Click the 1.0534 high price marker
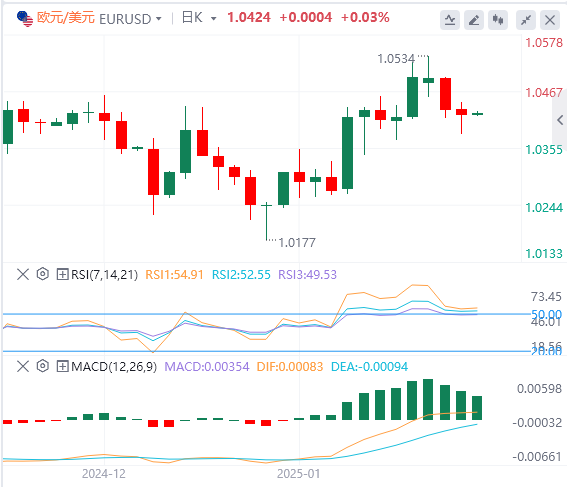Viewport: 567px width, 487px height. tap(396, 58)
